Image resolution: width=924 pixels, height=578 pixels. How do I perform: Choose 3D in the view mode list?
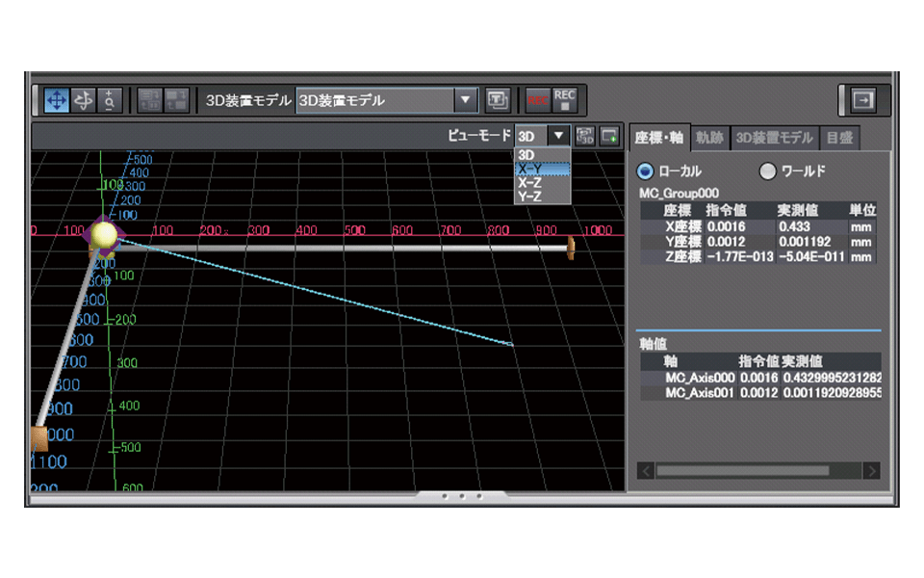coord(542,155)
